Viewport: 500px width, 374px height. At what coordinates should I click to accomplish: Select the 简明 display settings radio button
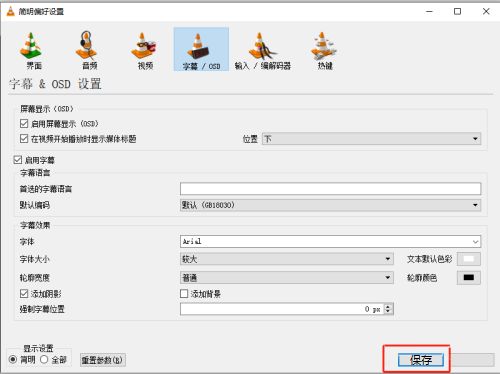(x=13, y=359)
